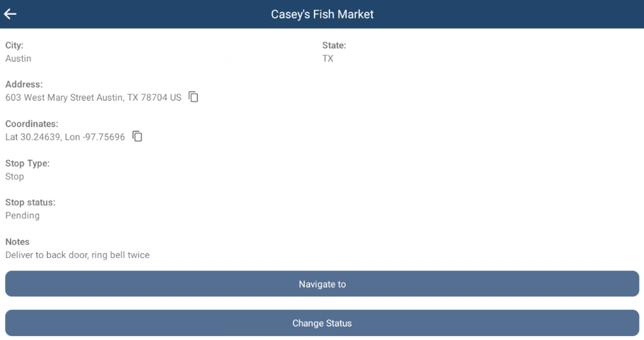
Task: Select the Deliver to back door note
Action: coord(77,255)
